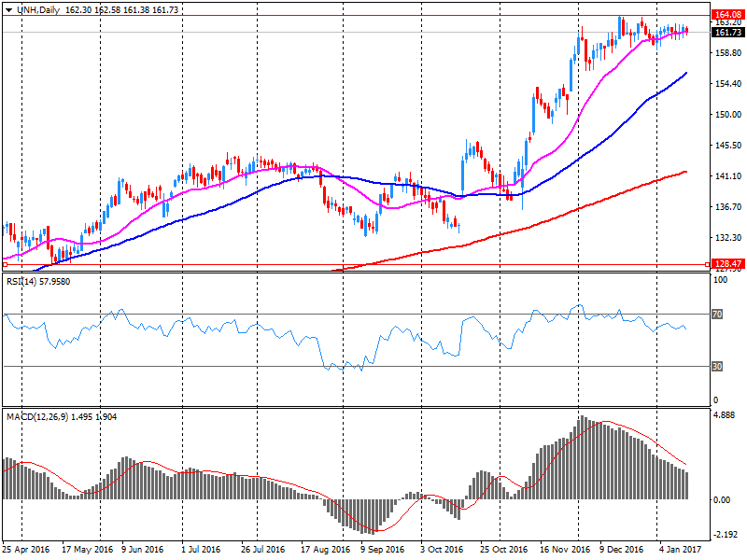Select the 141.10 price scale value

pyautogui.click(x=728, y=176)
